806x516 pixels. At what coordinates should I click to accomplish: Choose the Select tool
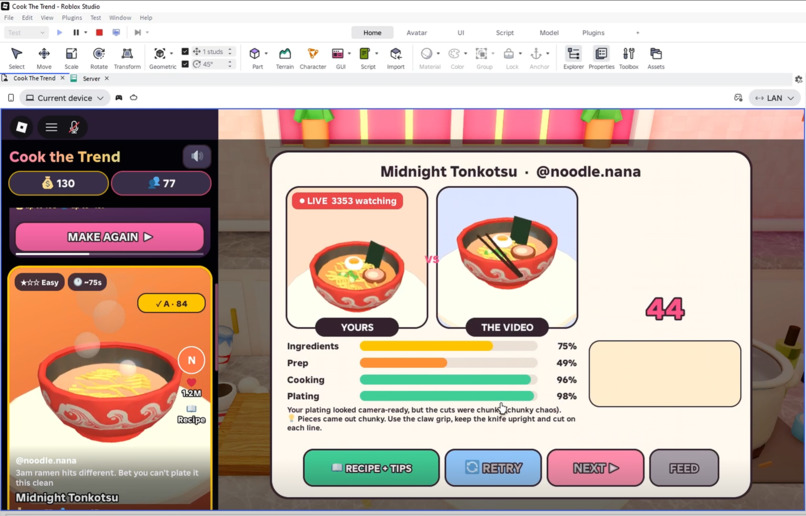tap(16, 58)
